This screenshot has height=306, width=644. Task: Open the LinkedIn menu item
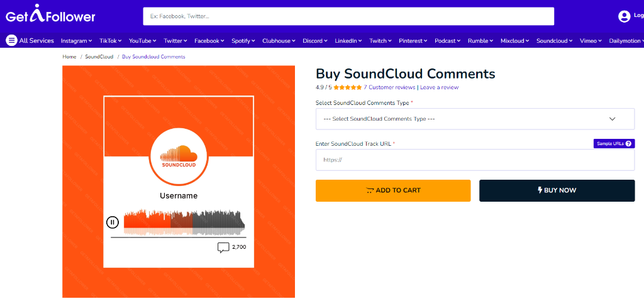348,41
